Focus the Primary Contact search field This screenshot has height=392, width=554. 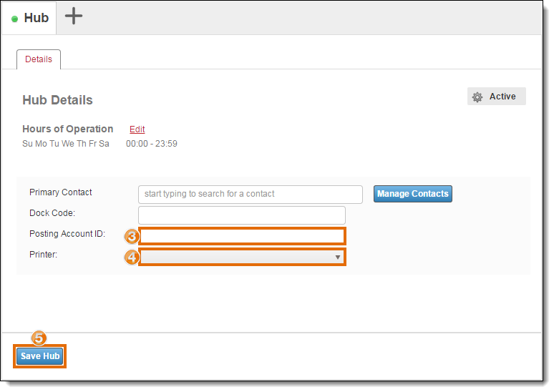pyautogui.click(x=250, y=195)
